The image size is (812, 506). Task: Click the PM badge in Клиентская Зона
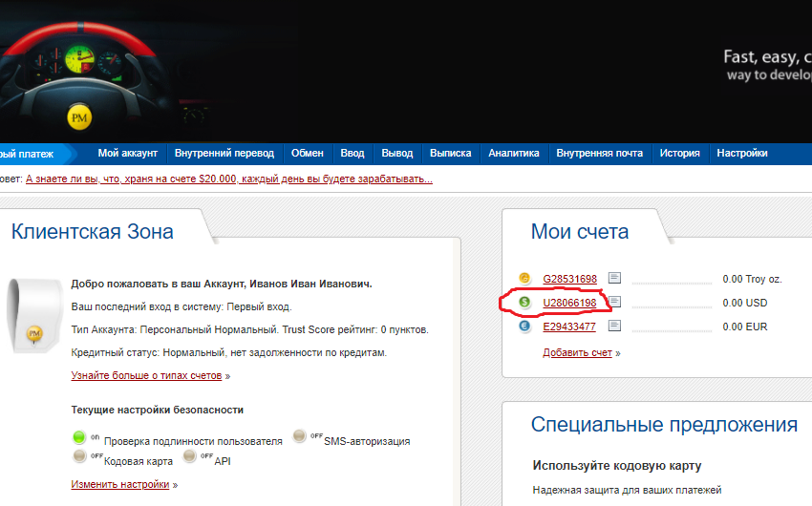pos(34,333)
